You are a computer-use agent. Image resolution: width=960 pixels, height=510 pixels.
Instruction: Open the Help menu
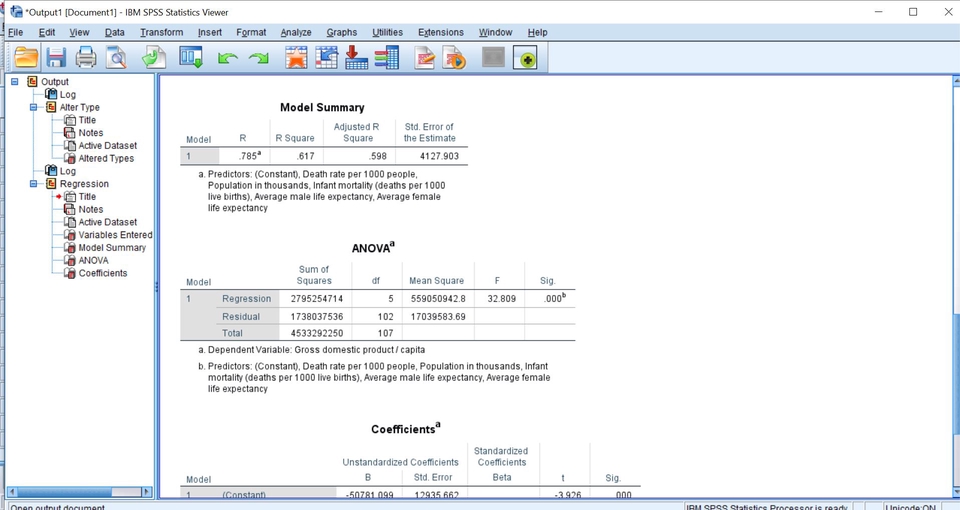(538, 32)
